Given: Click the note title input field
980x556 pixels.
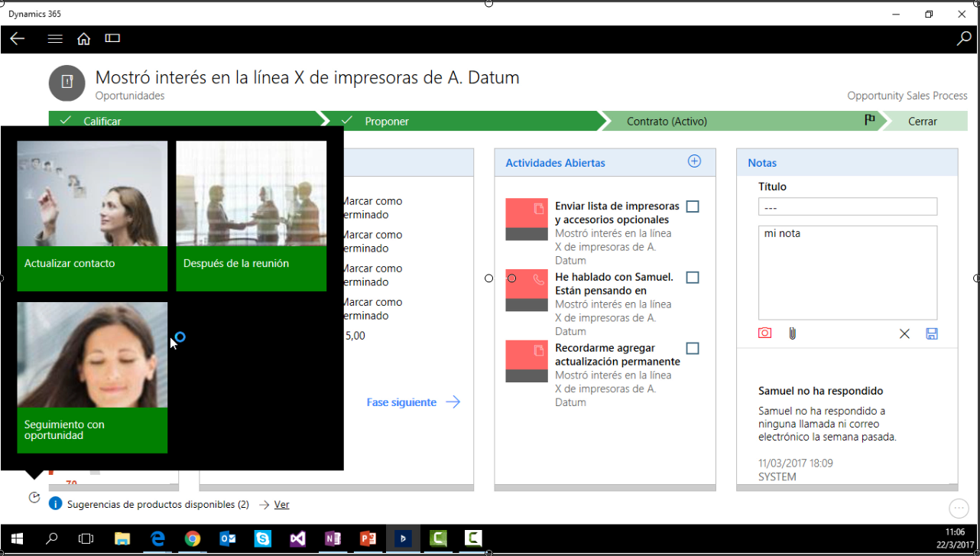Looking at the screenshot, I should [847, 207].
